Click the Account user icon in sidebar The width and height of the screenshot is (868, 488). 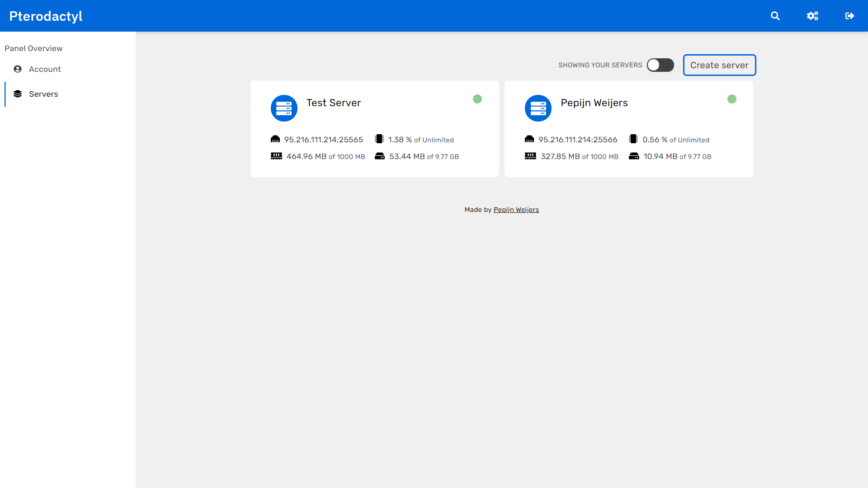click(18, 69)
